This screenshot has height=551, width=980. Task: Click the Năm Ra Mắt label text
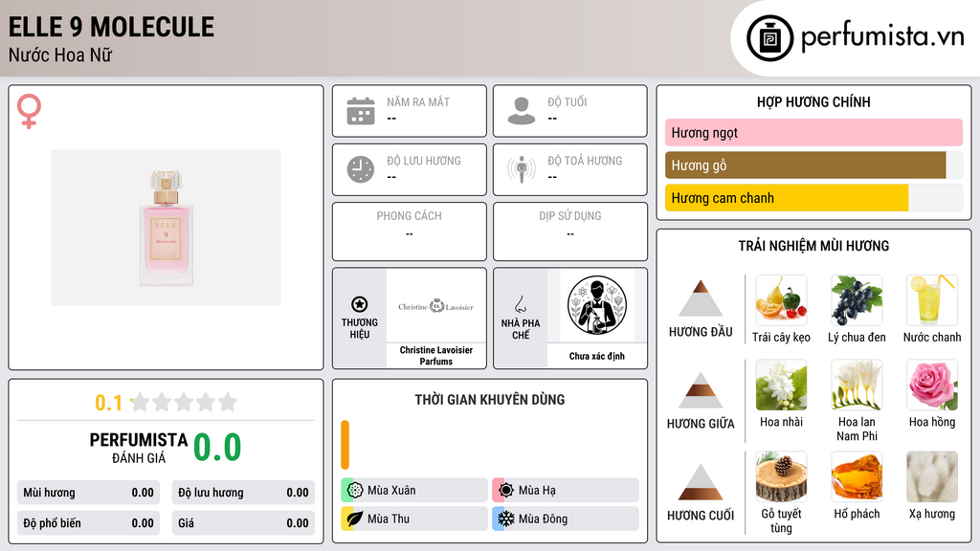point(418,101)
